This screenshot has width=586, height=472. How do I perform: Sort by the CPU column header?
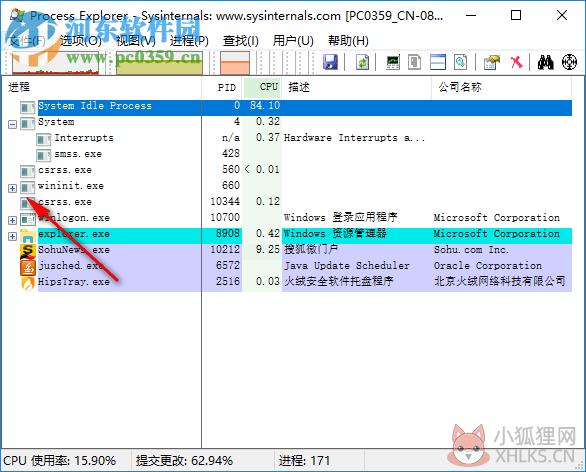point(262,87)
